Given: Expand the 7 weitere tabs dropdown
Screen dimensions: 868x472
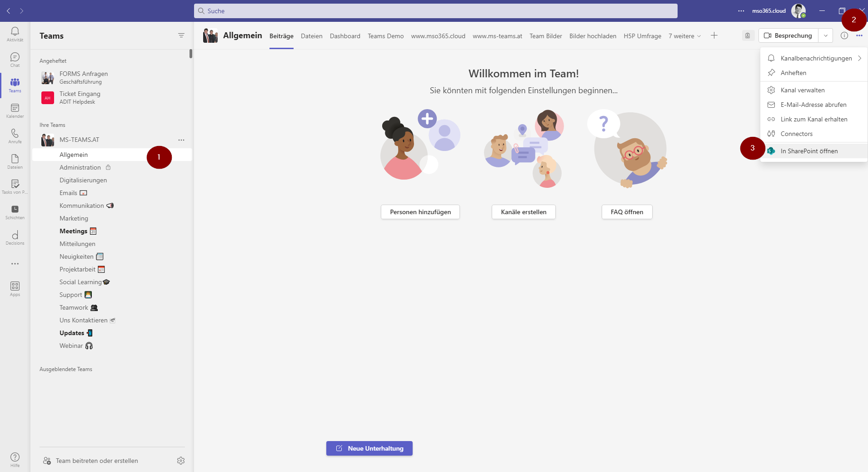Looking at the screenshot, I should coord(685,36).
